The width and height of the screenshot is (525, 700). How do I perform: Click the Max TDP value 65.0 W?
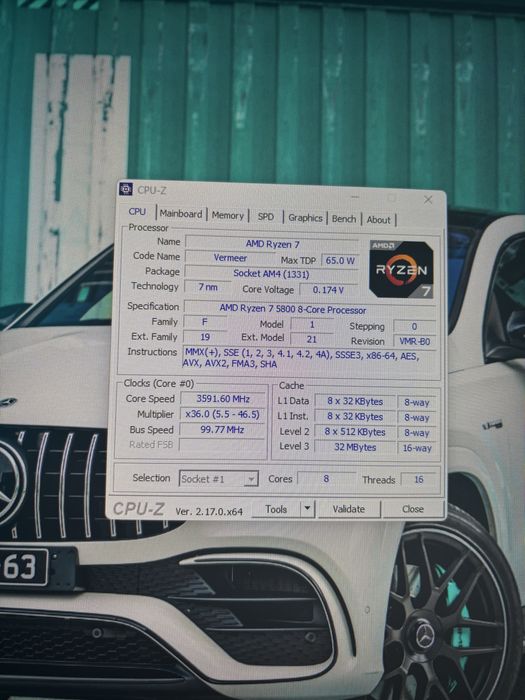click(340, 260)
